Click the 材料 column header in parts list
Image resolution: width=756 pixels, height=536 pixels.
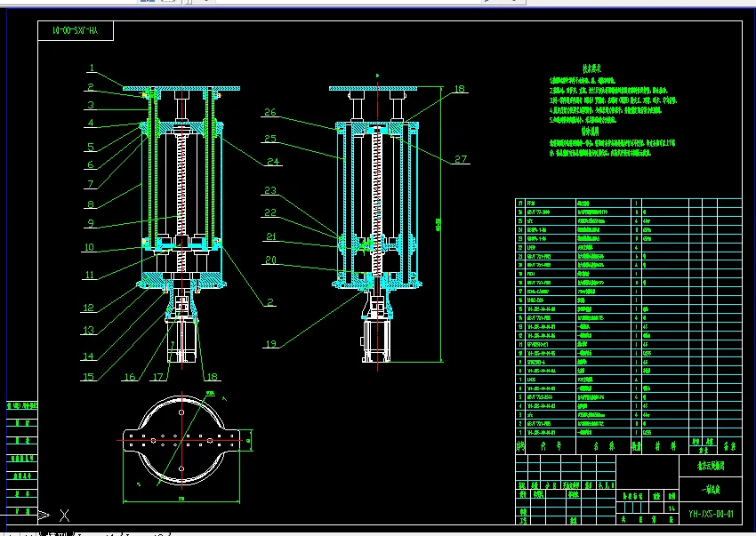(665, 446)
